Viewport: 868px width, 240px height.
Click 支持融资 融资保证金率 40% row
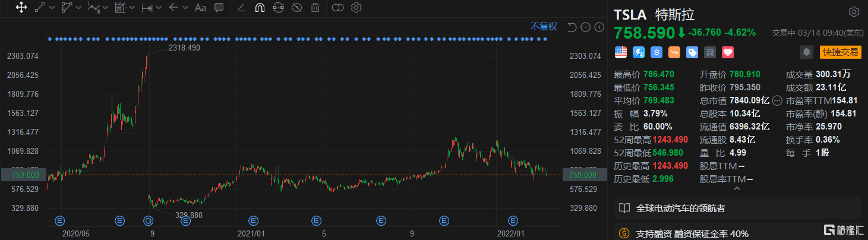(x=737, y=233)
